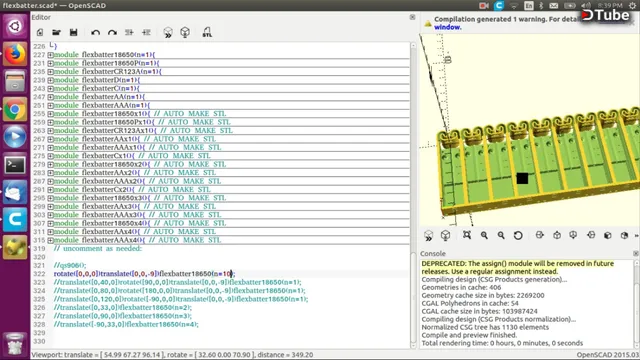Expand the flexbatterAA module at line 247
The height and width of the screenshot is (360, 640).
coord(50,97)
